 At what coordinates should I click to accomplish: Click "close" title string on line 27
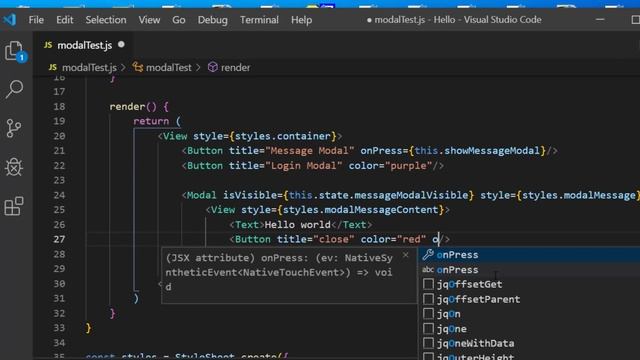[x=334, y=239]
